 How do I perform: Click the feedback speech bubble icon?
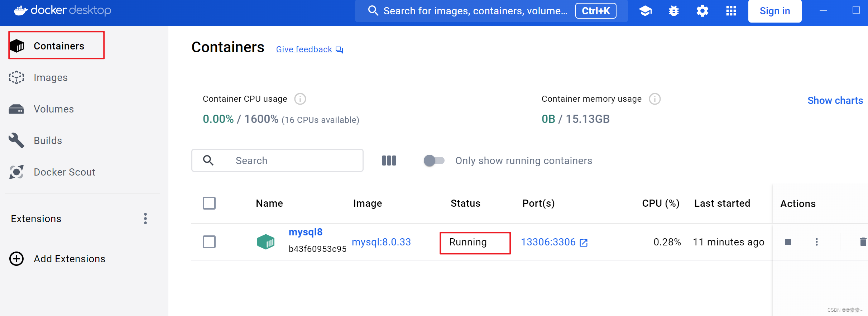click(x=339, y=50)
